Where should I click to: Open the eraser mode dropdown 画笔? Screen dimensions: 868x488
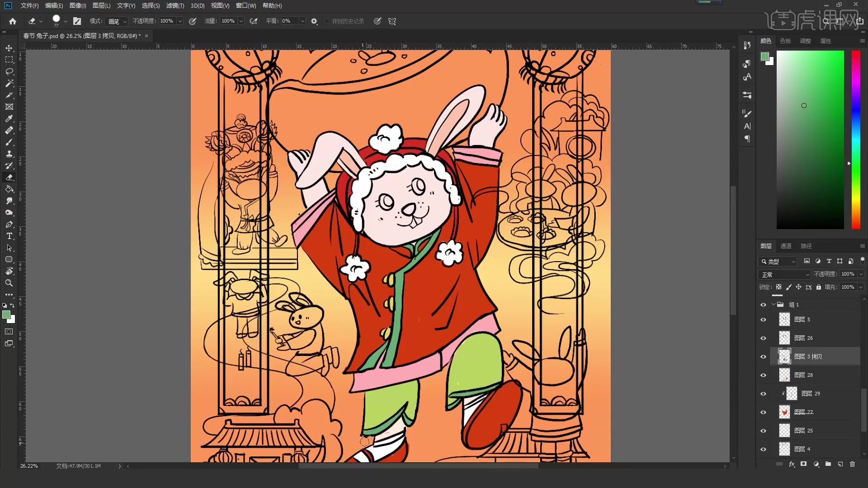[117, 21]
